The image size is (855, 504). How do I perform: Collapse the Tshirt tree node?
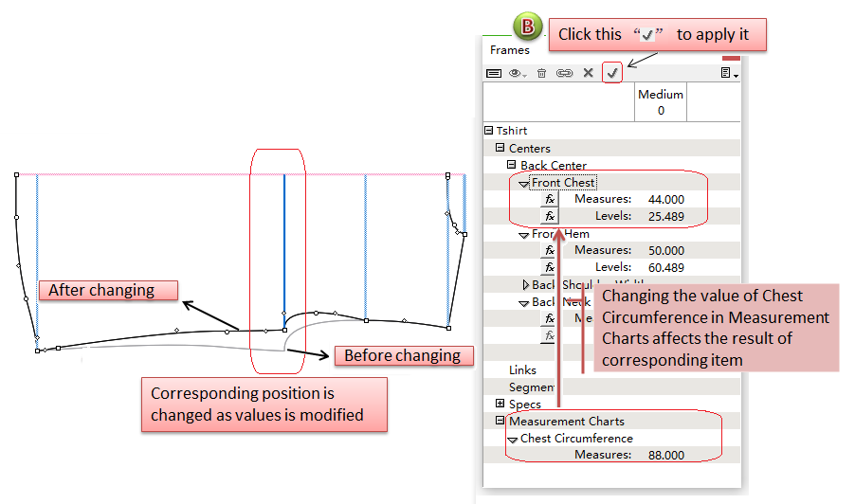tap(489, 131)
